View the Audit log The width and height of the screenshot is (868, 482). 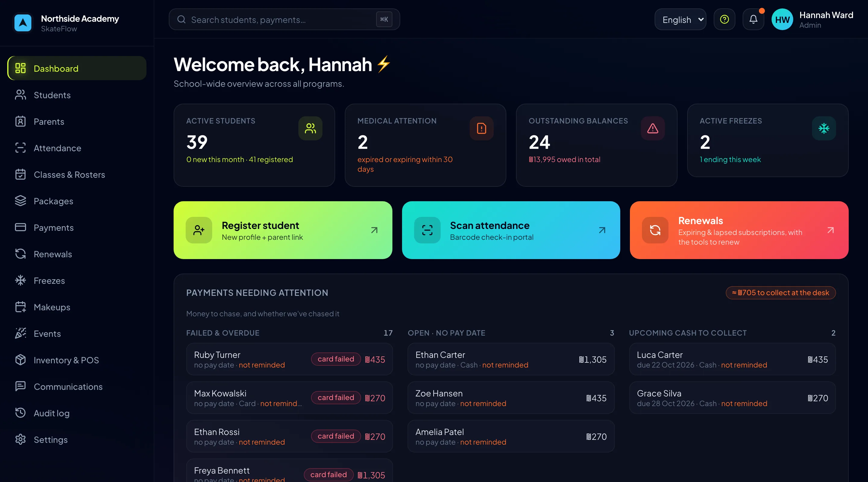77,413
